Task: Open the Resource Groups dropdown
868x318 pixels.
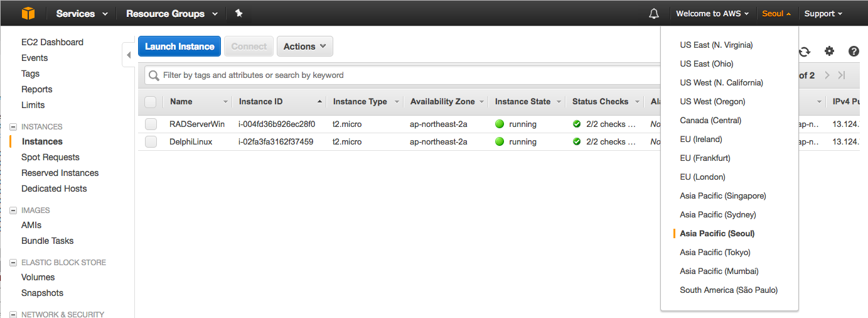Action: coord(172,13)
